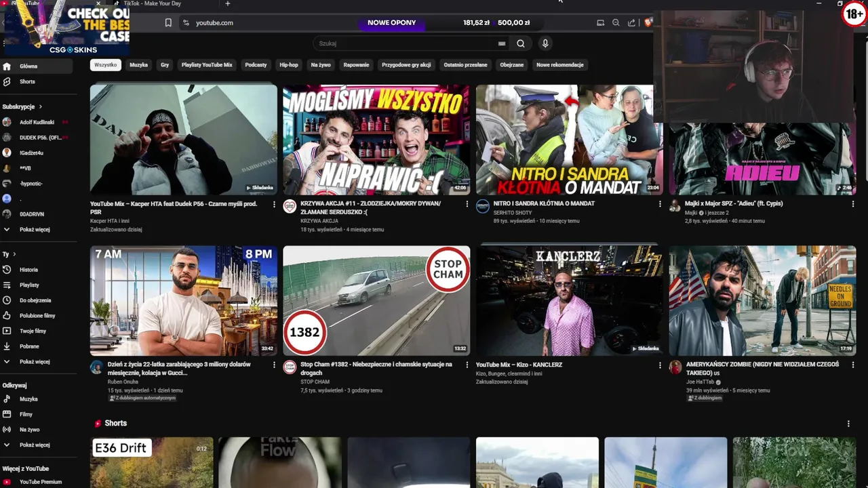Click share icon in address bar
This screenshot has width=868, height=488.
[x=632, y=22]
